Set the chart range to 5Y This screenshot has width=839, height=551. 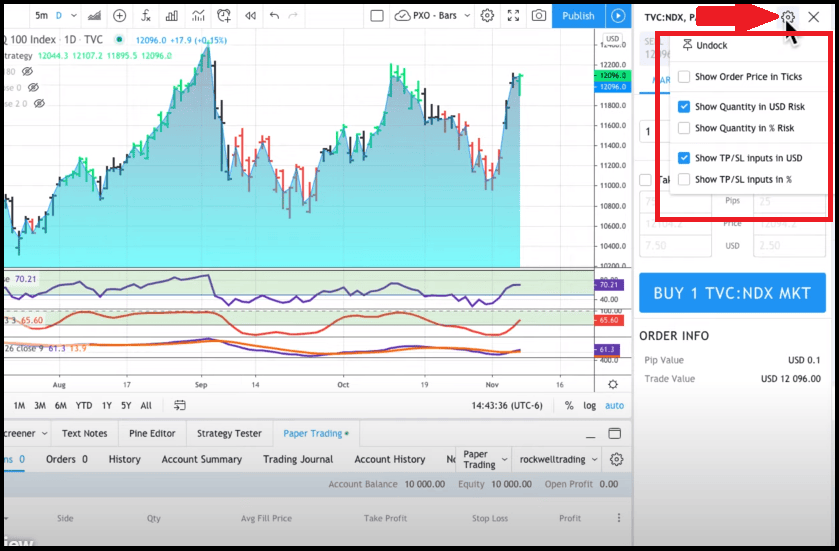coord(126,405)
